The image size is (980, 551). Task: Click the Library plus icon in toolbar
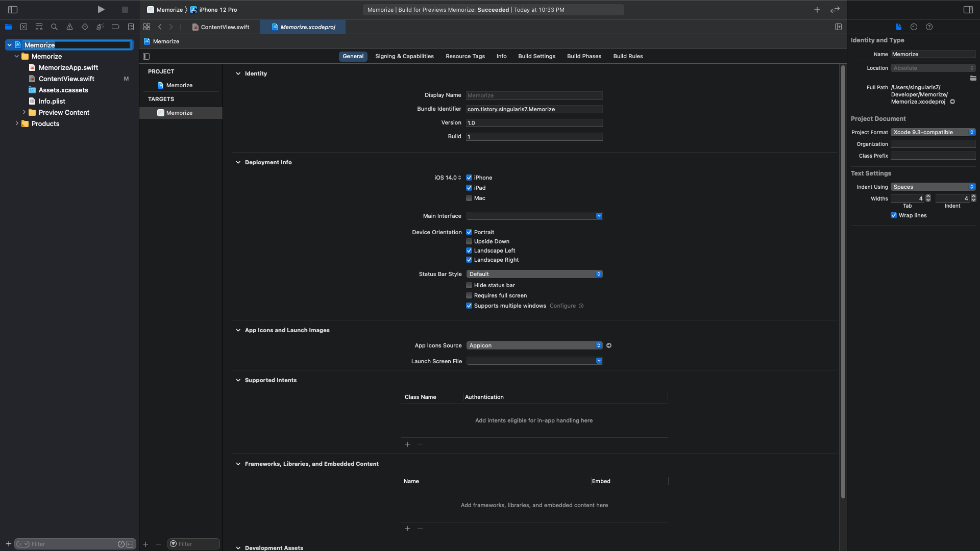[817, 10]
